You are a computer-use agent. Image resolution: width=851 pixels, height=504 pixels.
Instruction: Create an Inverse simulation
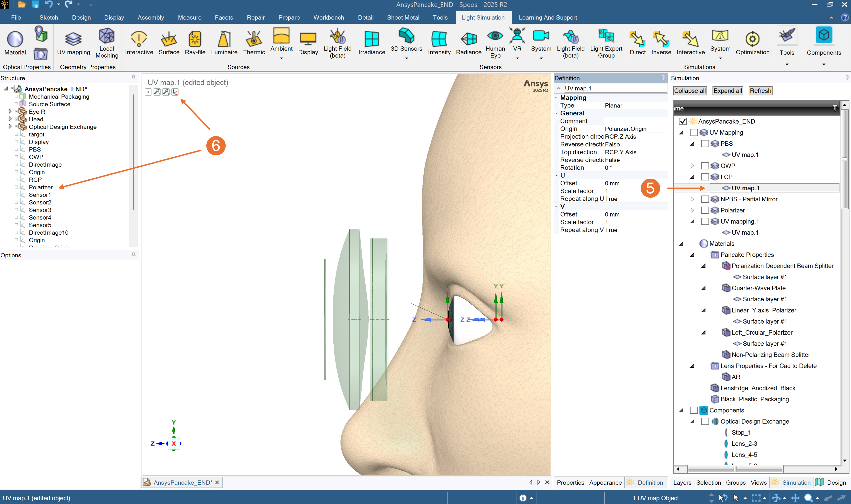point(661,43)
